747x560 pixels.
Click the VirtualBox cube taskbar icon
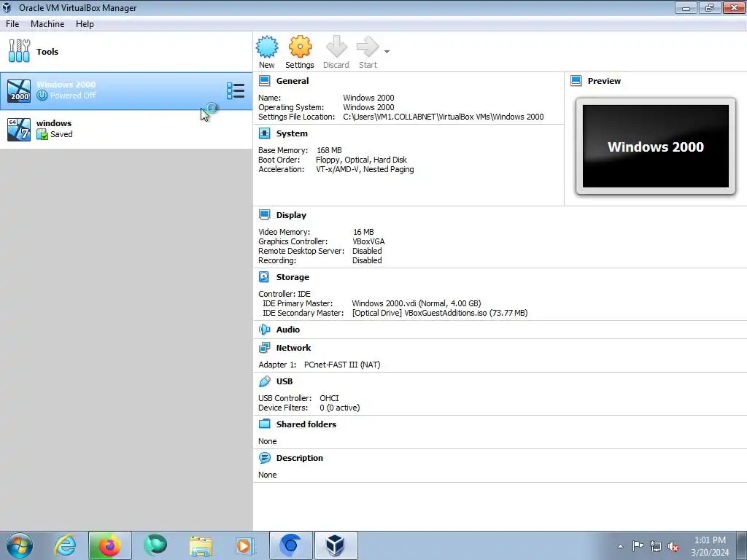pos(336,545)
